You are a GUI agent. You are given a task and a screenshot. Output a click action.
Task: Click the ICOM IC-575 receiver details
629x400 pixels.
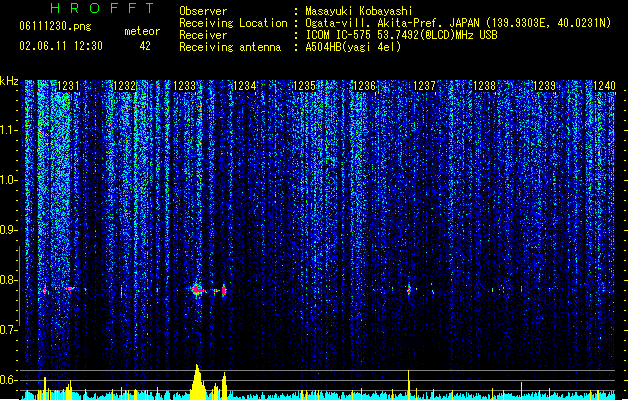401,35
